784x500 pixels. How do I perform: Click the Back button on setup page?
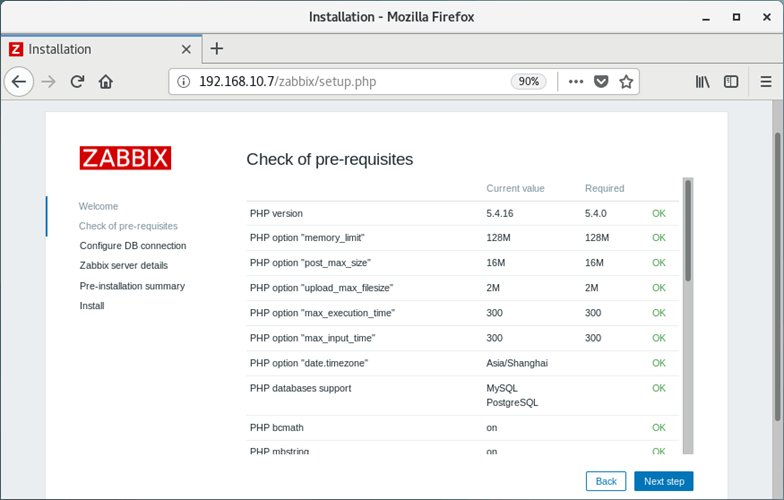(606, 481)
